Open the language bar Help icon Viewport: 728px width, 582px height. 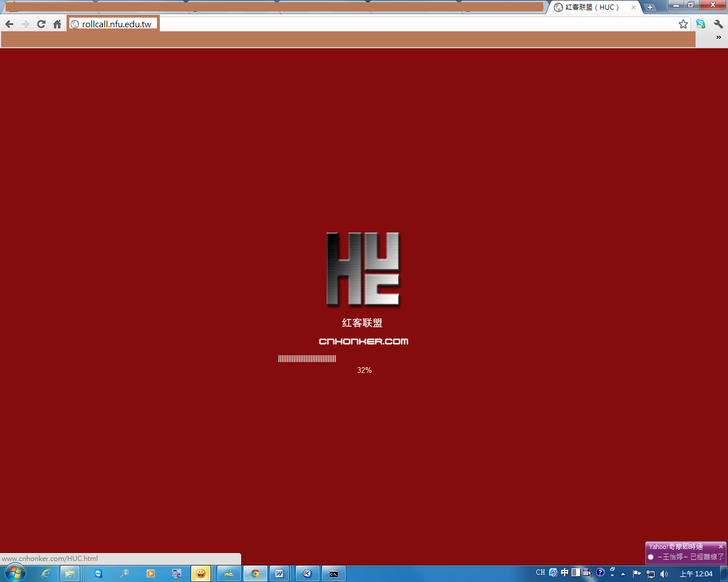[600, 572]
